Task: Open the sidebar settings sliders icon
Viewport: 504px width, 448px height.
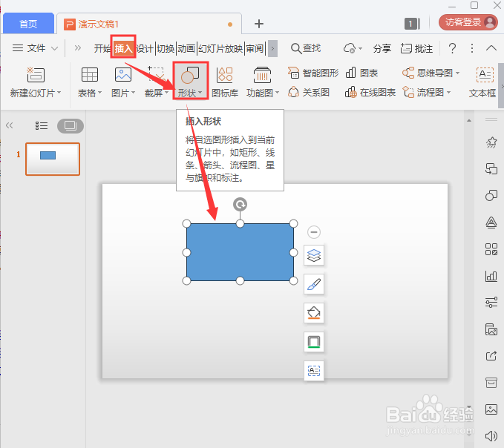Action: (491, 302)
